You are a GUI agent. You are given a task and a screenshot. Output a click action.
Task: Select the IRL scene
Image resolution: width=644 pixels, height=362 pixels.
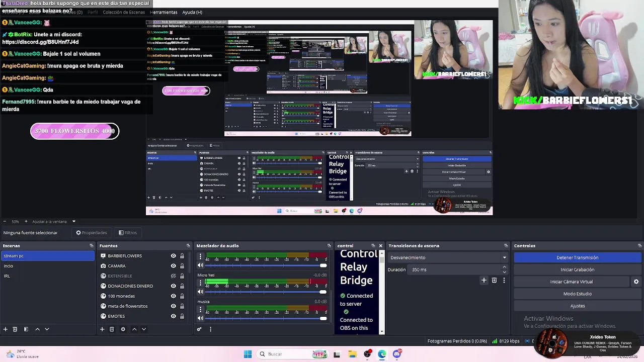tap(47, 276)
